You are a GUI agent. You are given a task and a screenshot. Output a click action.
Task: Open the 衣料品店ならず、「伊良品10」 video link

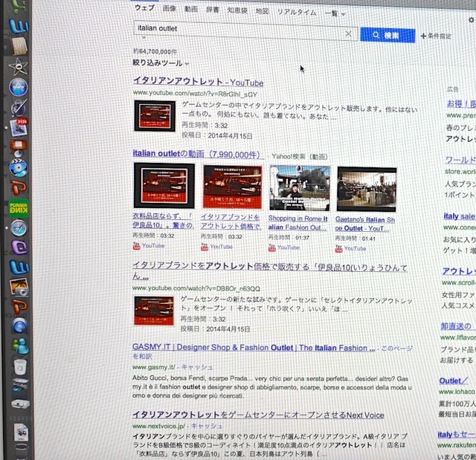click(163, 221)
